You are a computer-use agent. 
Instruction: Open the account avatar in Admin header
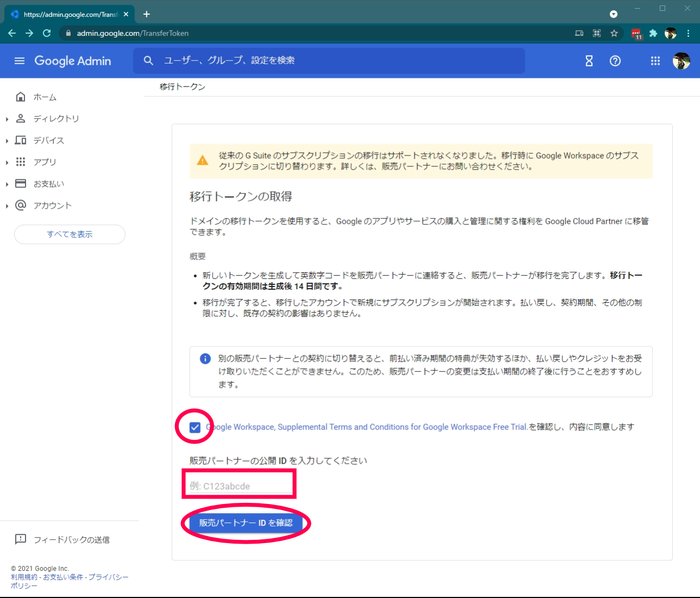[682, 61]
